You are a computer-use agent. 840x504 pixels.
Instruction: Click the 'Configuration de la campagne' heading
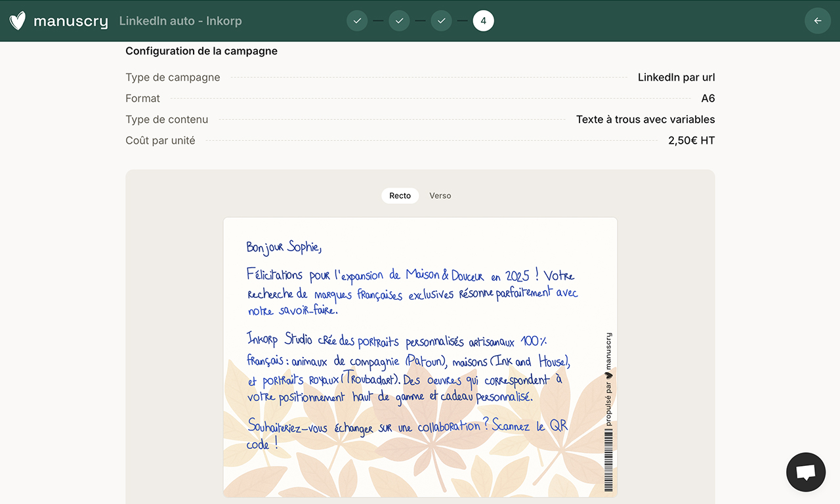click(x=201, y=51)
